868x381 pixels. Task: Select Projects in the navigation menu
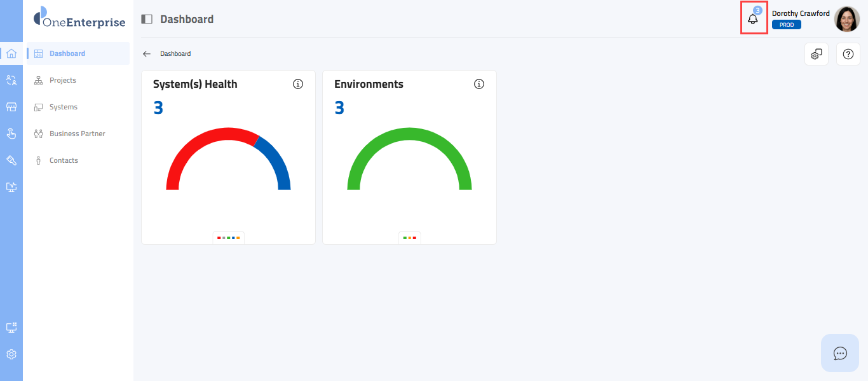click(63, 80)
